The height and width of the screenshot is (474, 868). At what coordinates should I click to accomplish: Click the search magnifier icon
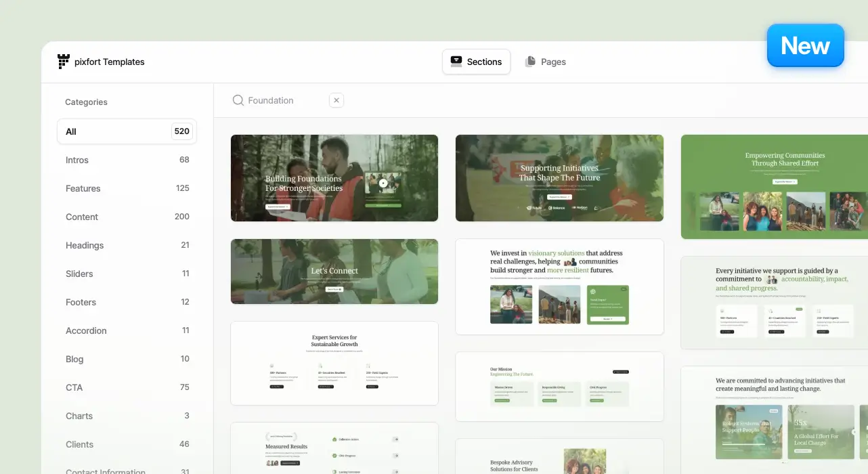pyautogui.click(x=238, y=100)
